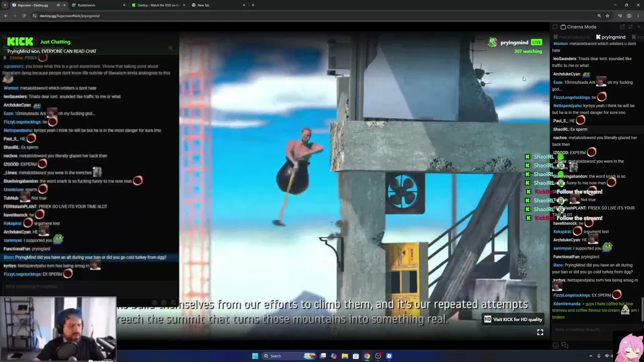Swap the chat panel side
This screenshot has width=644, height=362.
pos(630,27)
